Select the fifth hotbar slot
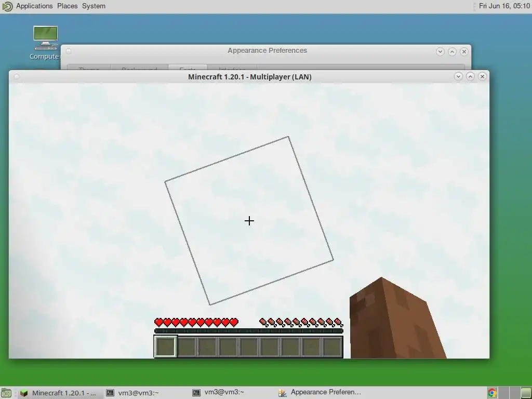Screen dimensions: 532x399 249,347
